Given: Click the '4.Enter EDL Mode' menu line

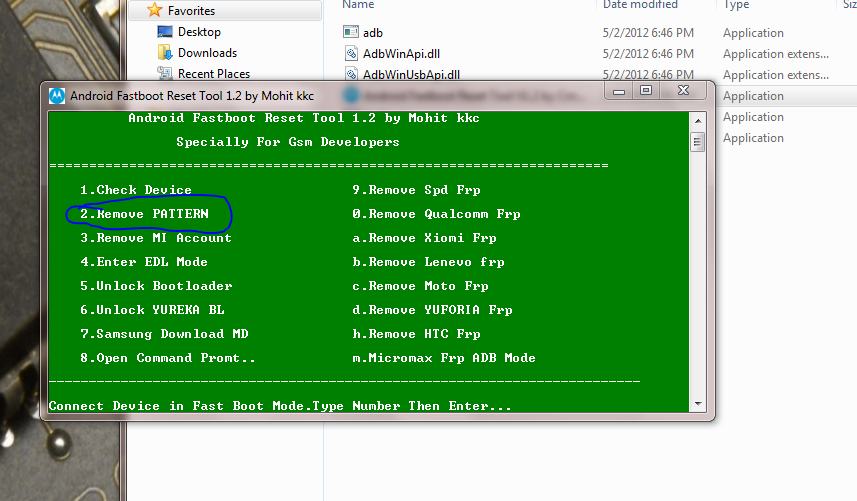Looking at the screenshot, I should tap(144, 262).
